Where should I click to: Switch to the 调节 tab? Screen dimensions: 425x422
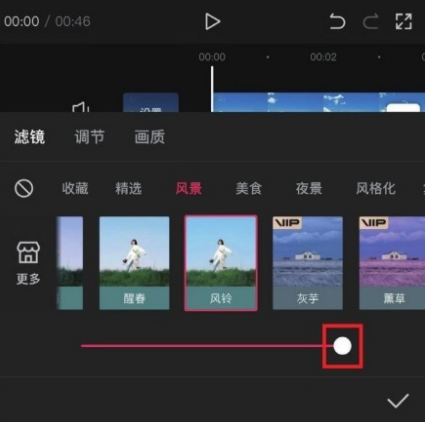(x=89, y=137)
